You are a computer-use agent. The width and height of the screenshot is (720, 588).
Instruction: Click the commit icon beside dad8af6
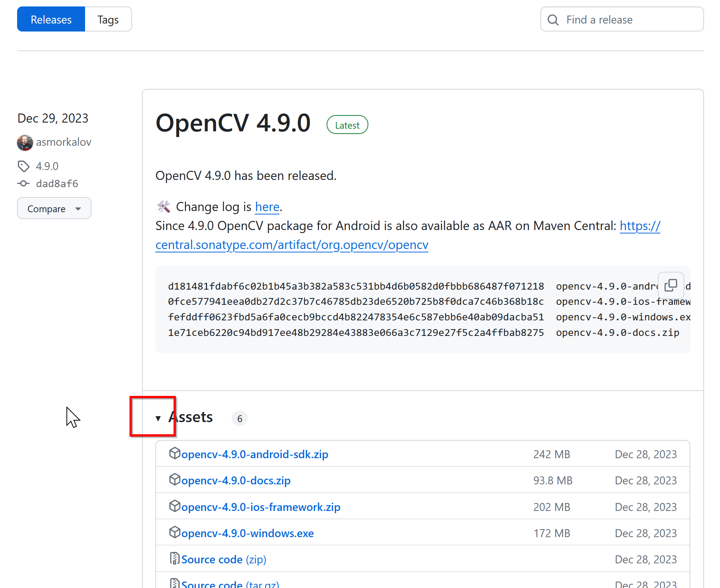[x=23, y=184]
